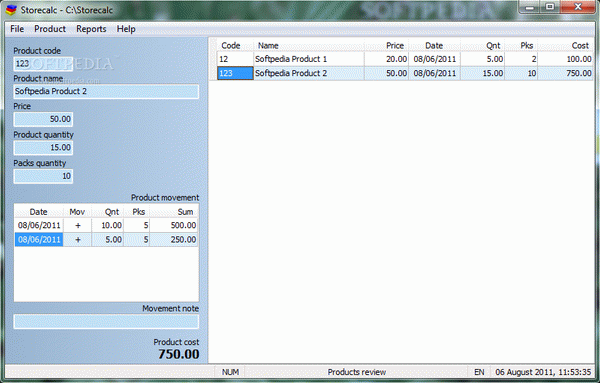600x383 pixels.
Task: Select the Softpedia Product 1 row
Action: 405,59
